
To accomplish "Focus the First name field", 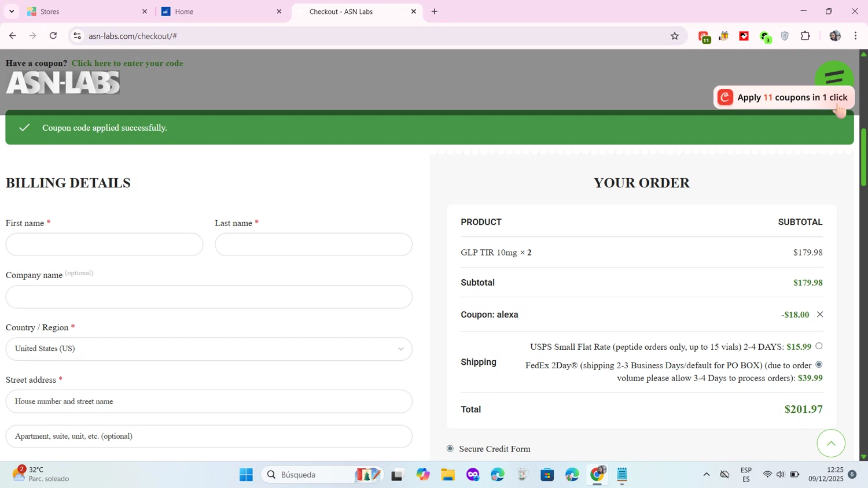I will point(104,245).
